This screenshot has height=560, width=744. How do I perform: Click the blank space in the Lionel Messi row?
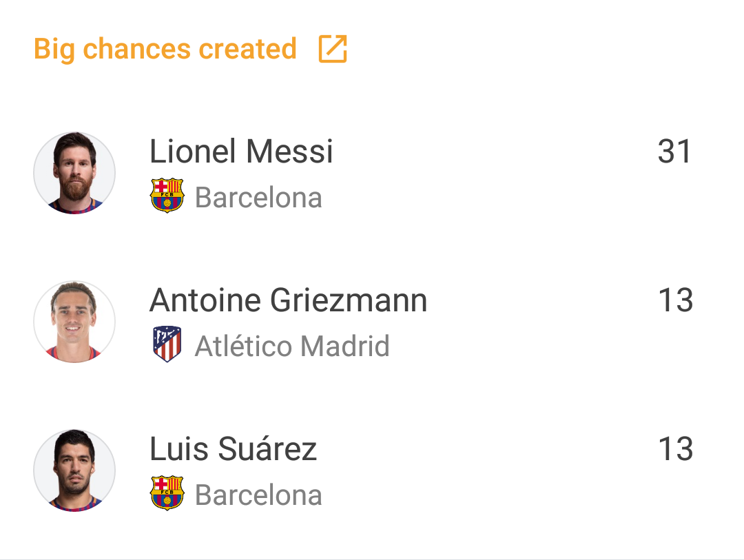pos(493,173)
